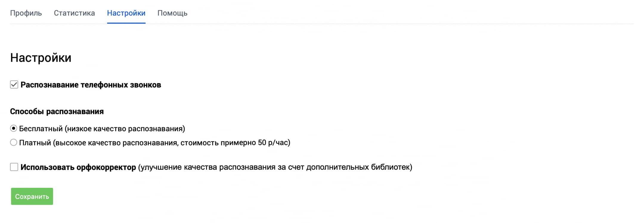
Task: Choose the Платный radio button
Action: [x=13, y=143]
